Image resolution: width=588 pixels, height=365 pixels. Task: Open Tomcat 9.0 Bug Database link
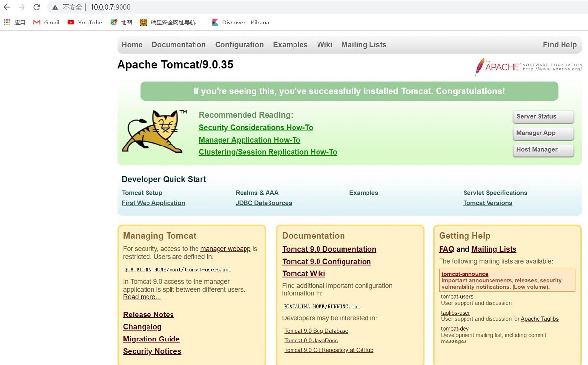[317, 331]
